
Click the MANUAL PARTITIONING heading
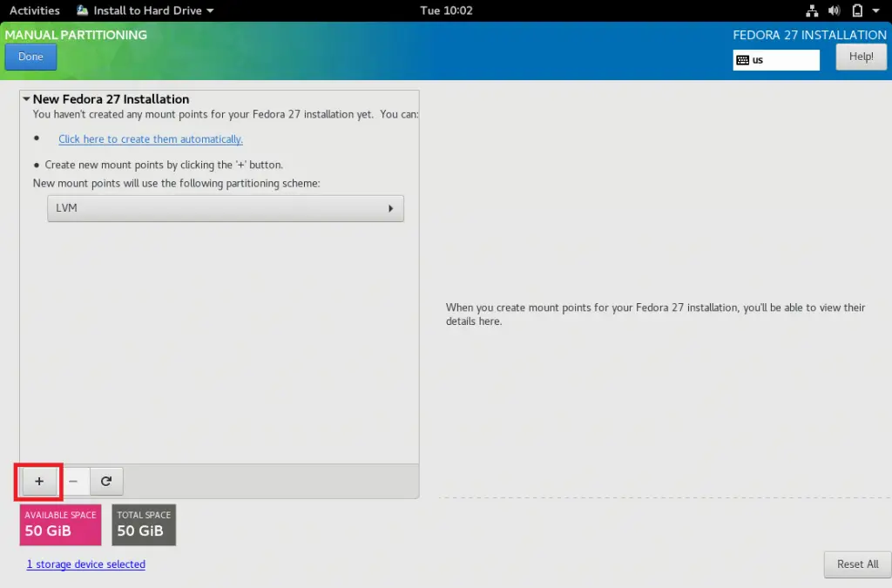[76, 35]
